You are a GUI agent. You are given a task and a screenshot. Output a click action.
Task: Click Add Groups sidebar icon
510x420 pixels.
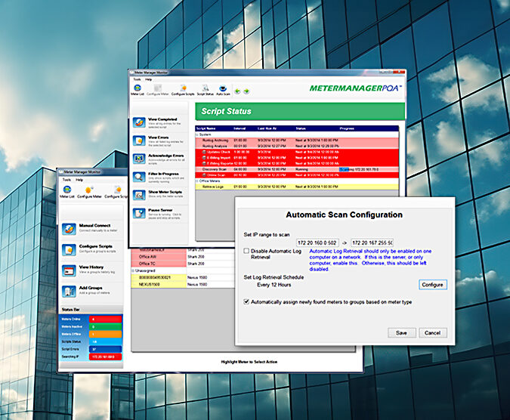click(69, 292)
